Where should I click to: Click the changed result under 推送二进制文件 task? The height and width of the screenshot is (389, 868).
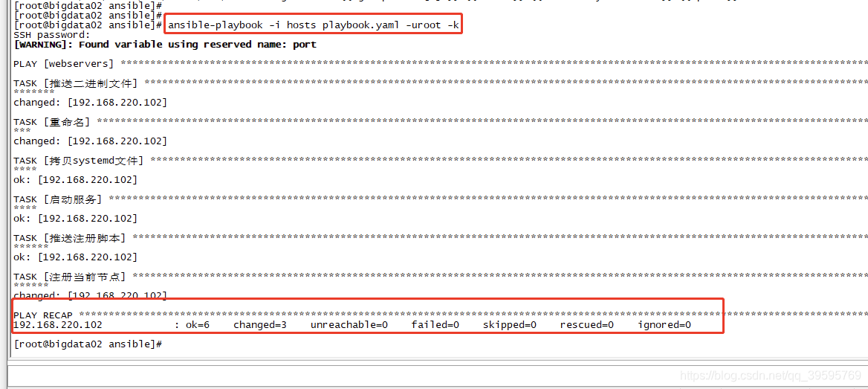tap(90, 103)
